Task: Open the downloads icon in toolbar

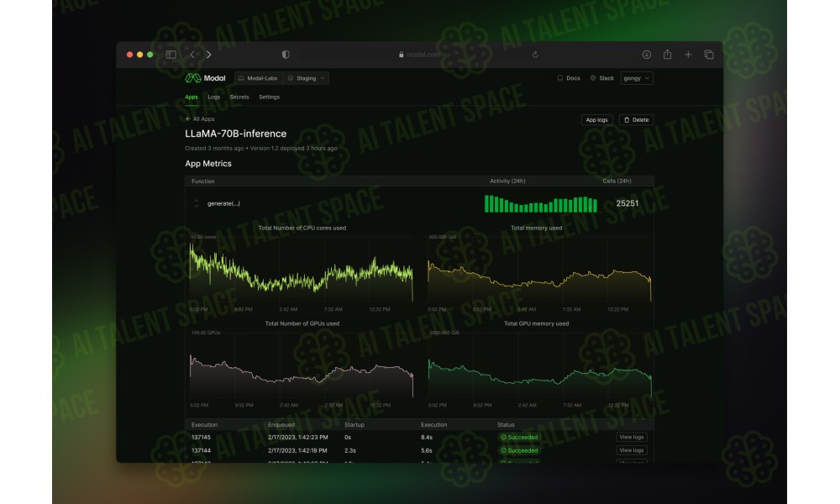Action: 647,55
